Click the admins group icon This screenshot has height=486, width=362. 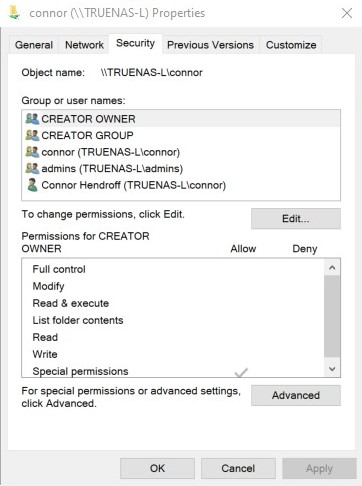32,168
